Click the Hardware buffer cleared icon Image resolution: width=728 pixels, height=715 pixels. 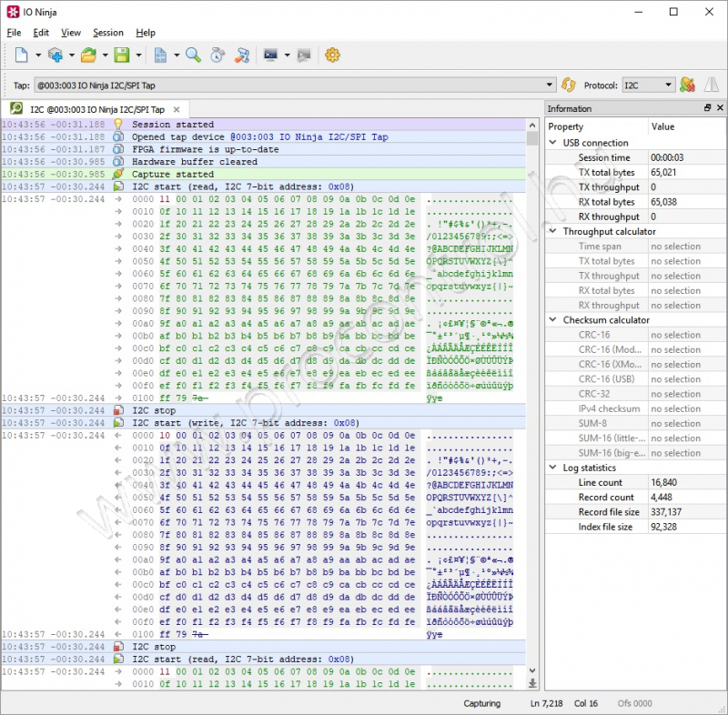(x=118, y=162)
